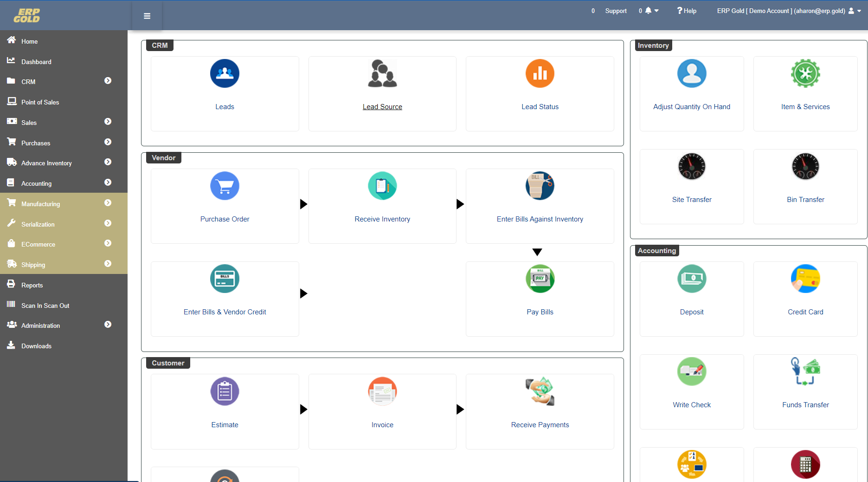Screen dimensions: 868x482
Task: Expand the CRM sidebar menu arrow
Action: [108, 81]
